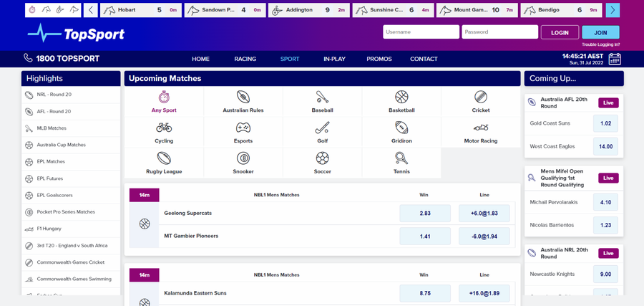Select Motor Racing sport

pyautogui.click(x=481, y=133)
